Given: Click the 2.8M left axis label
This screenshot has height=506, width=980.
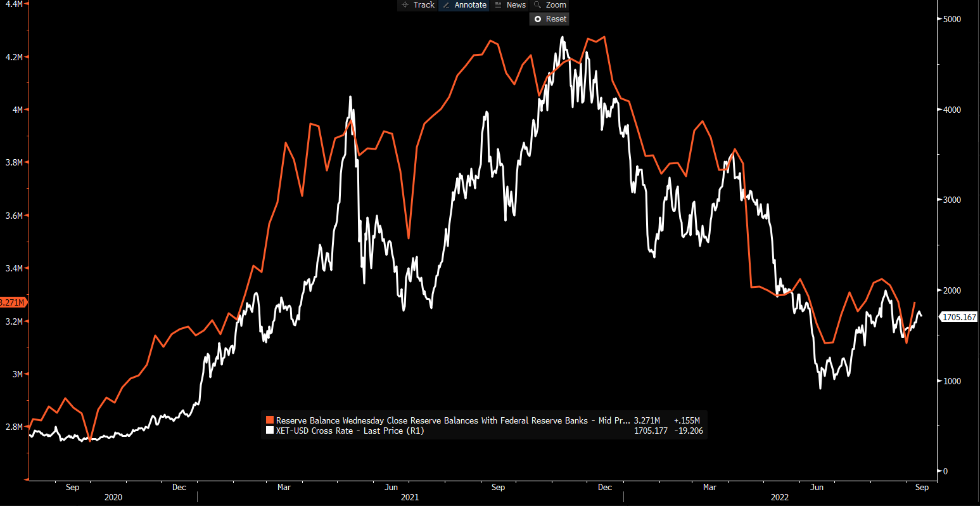Looking at the screenshot, I should point(13,427).
